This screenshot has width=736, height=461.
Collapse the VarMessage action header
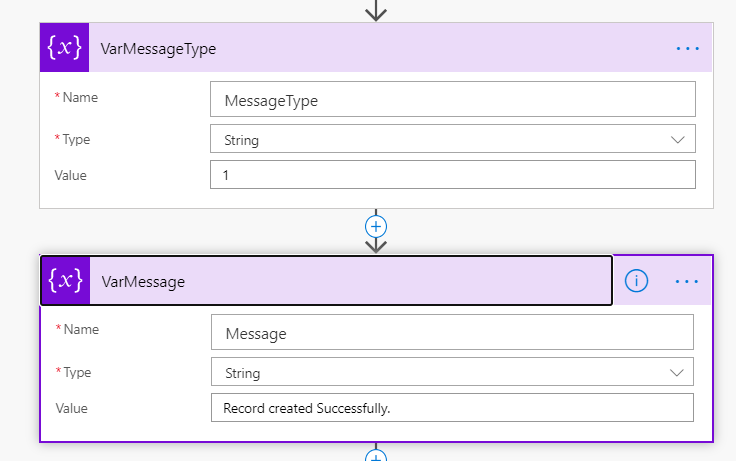pyautogui.click(x=327, y=281)
